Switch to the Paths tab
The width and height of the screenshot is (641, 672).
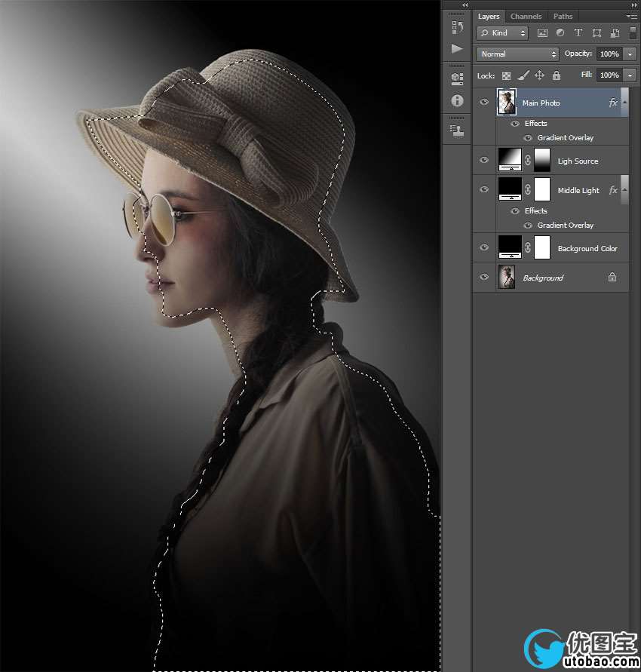(x=563, y=17)
